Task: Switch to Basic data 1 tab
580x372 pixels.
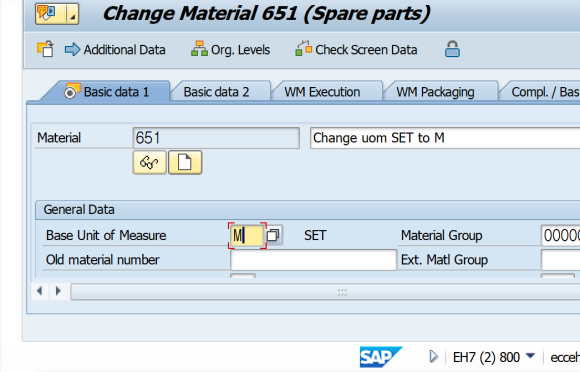Action: tap(107, 92)
